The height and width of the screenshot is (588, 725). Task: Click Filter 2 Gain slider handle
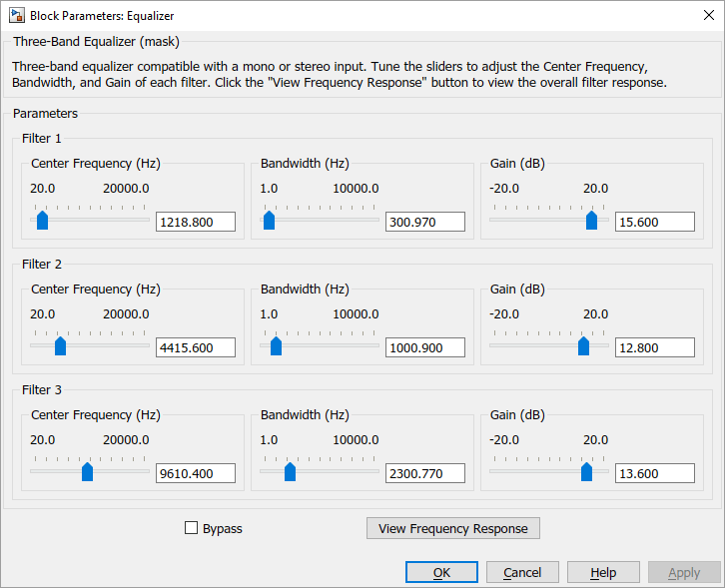point(583,346)
